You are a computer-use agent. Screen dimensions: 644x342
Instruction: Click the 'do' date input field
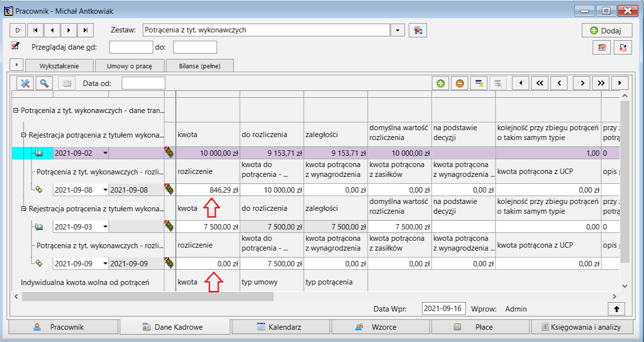pos(195,47)
